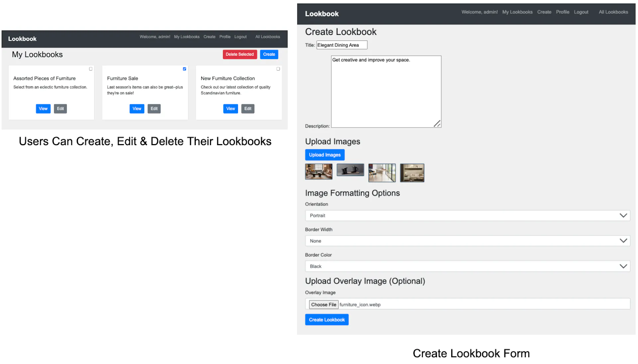This screenshot has height=364, width=638.
Task: View the Assorted Pieces of Furniture lookbook
Action: (43, 109)
